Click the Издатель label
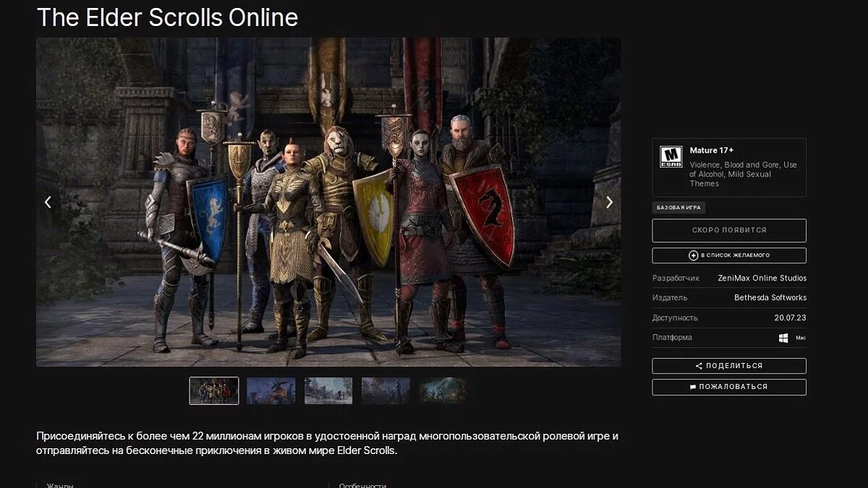The width and height of the screenshot is (868, 488). (670, 298)
